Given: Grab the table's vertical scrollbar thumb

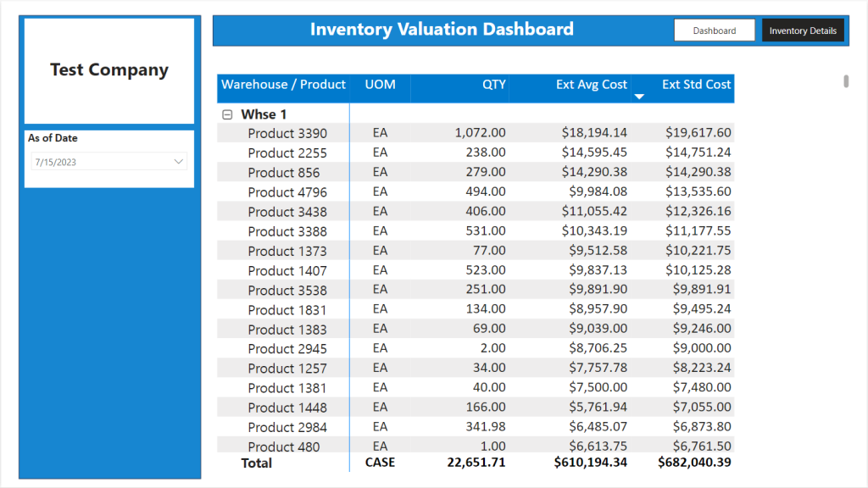Looking at the screenshot, I should 846,81.
